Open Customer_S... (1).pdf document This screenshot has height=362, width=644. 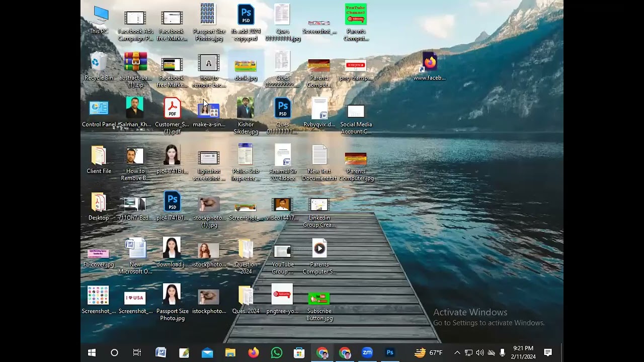[x=172, y=117]
